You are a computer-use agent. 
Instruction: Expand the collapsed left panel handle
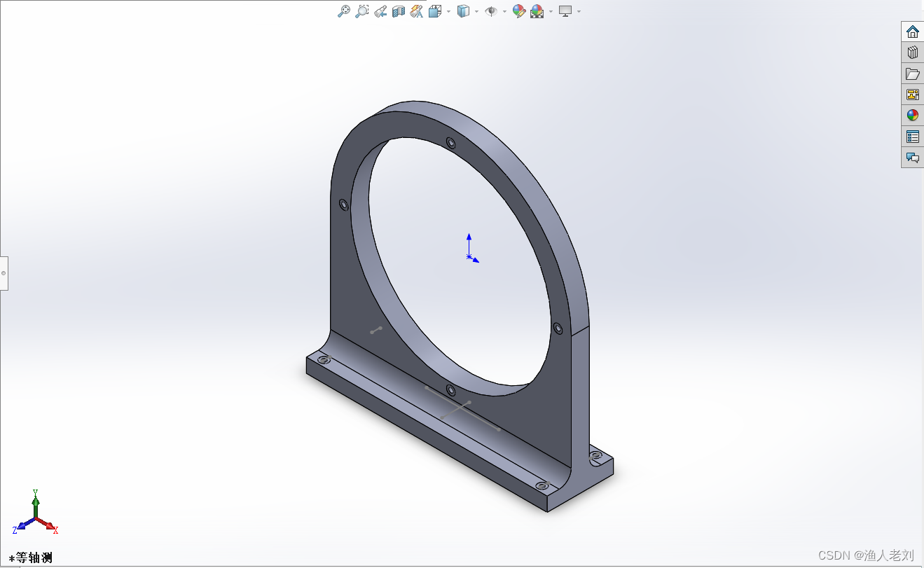click(4, 272)
